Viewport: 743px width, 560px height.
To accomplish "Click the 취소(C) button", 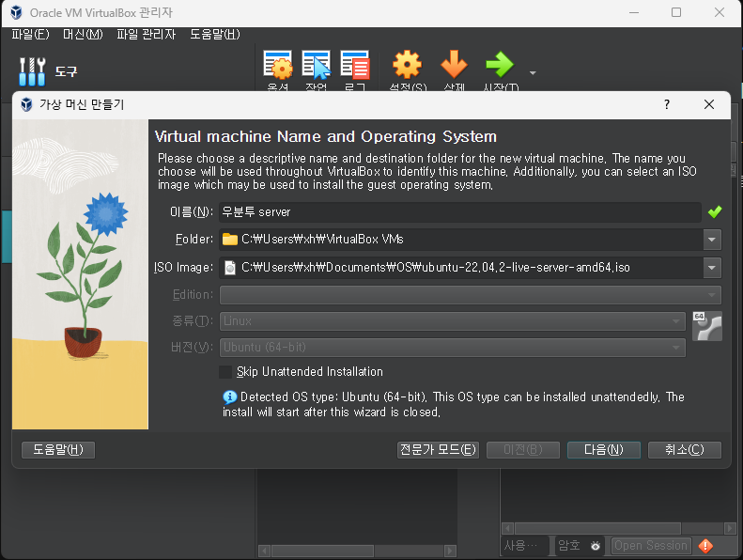I will 684,449.
